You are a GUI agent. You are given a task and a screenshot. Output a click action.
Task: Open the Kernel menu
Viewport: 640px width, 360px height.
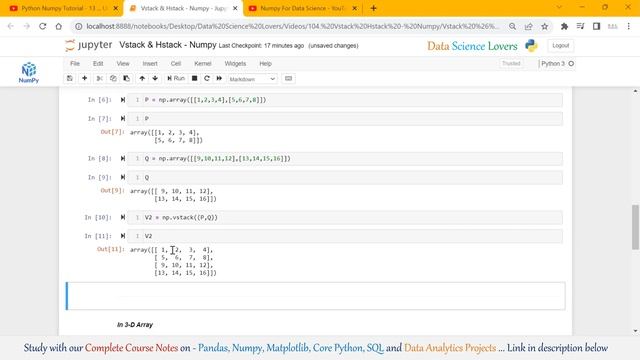tap(203, 64)
